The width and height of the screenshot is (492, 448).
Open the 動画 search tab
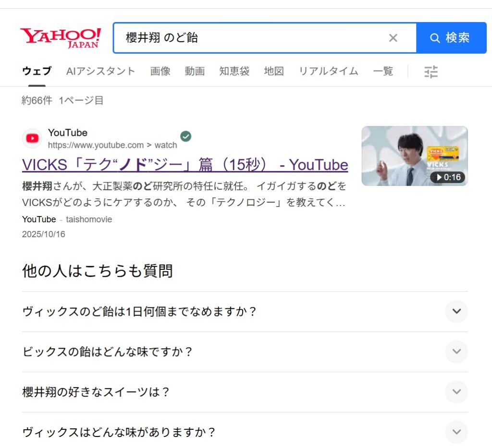(195, 72)
